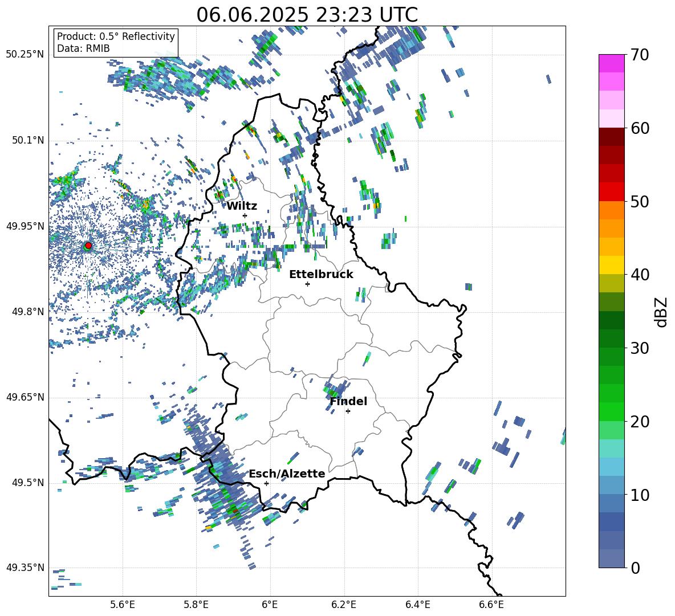Viewport: 675px width, 616px height.
Task: Click the Data: RMIB text
Action: tap(83, 48)
